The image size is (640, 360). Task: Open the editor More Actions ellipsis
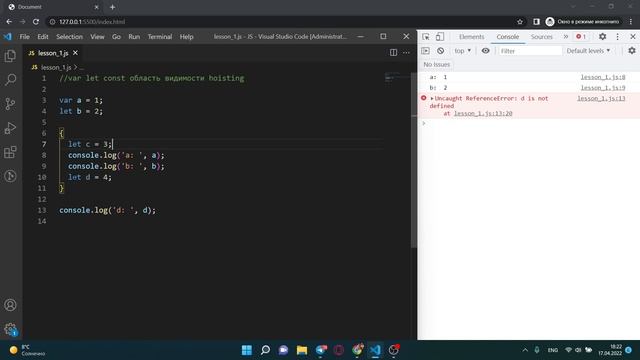[x=406, y=53]
